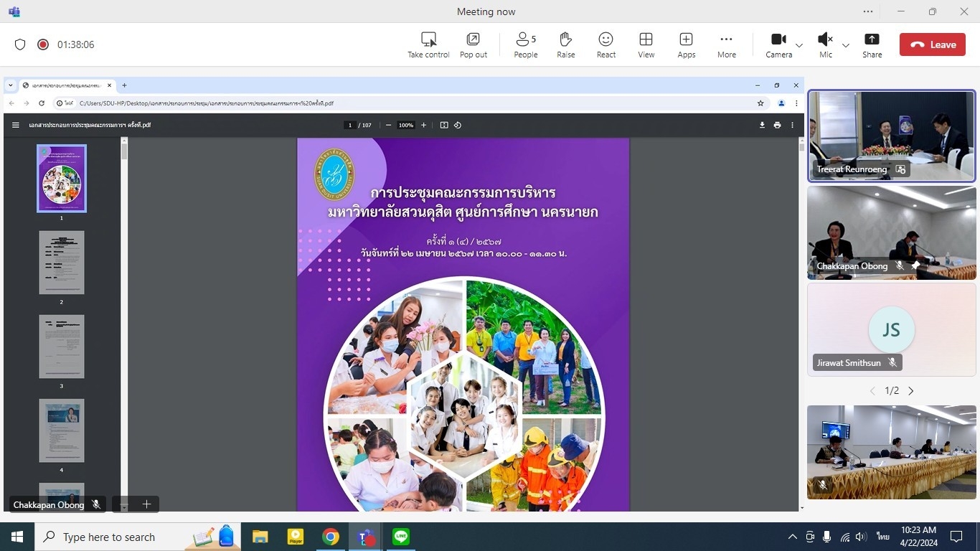The image size is (980, 551).
Task: Select page 4 thumbnail
Action: pos(62,430)
